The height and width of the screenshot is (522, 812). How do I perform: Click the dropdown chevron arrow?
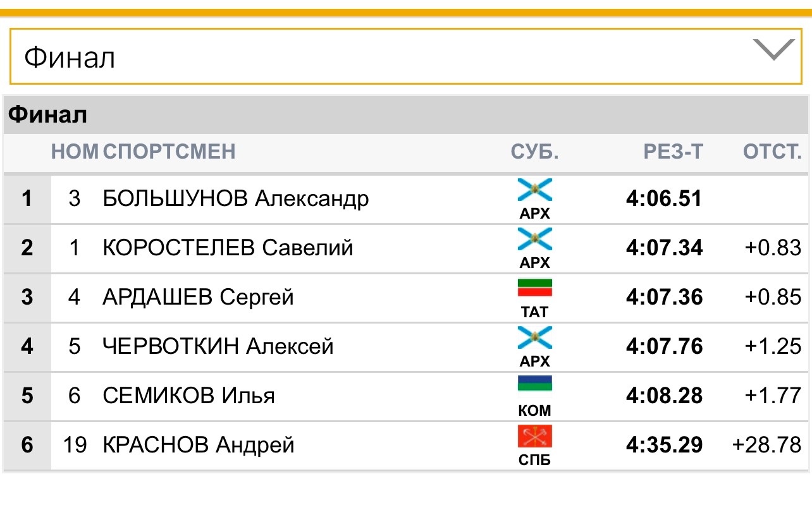(x=773, y=51)
